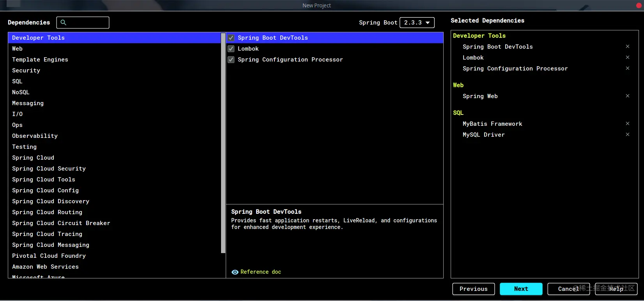The width and height of the screenshot is (644, 301).
Task: Uncheck Spring Configuration Processor checkbox
Action: coord(231,60)
